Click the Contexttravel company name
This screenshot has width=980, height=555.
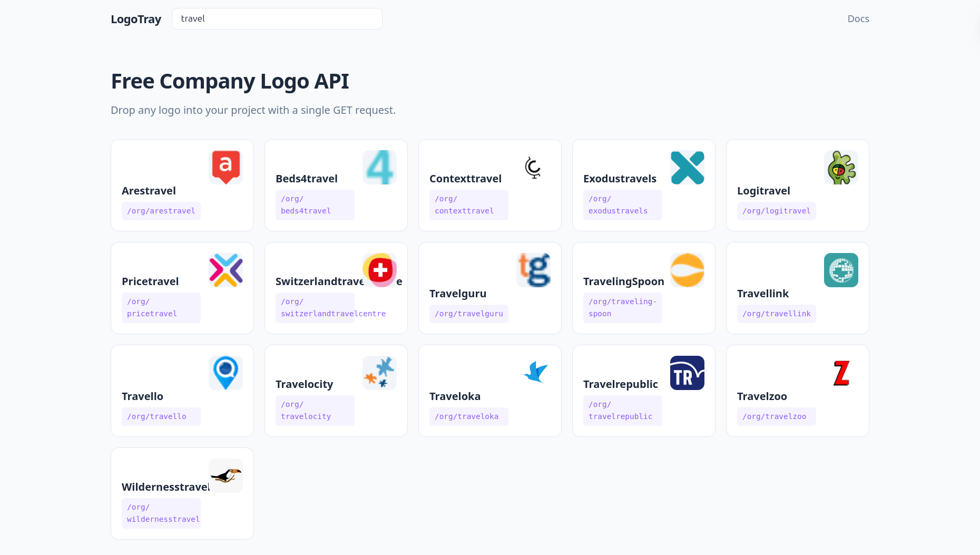tap(465, 179)
